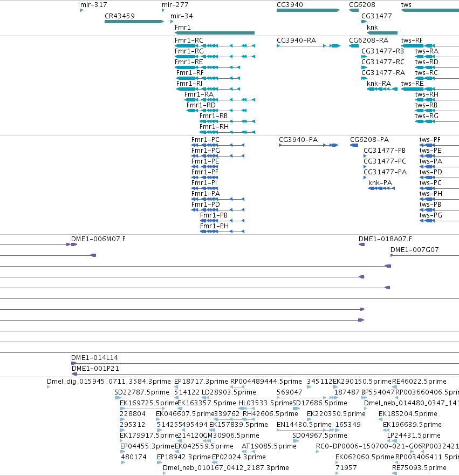Click transcript Fmr1-RA label

pyautogui.click(x=198, y=94)
